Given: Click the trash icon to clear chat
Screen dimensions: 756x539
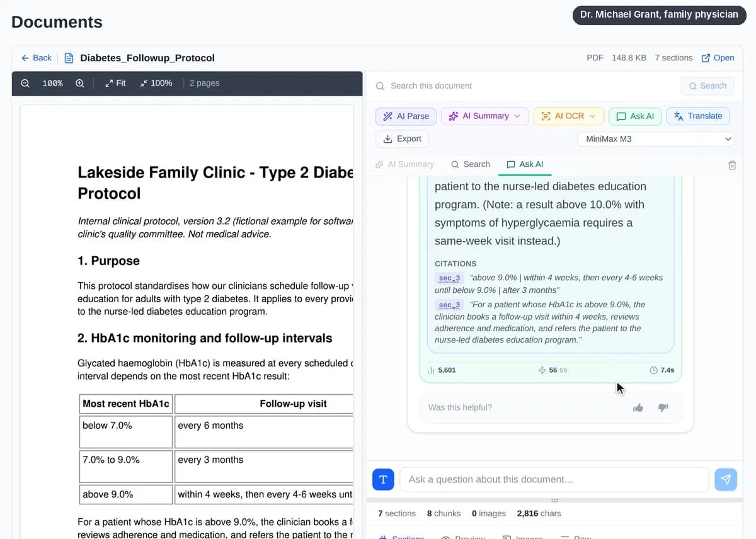Looking at the screenshot, I should (731, 165).
